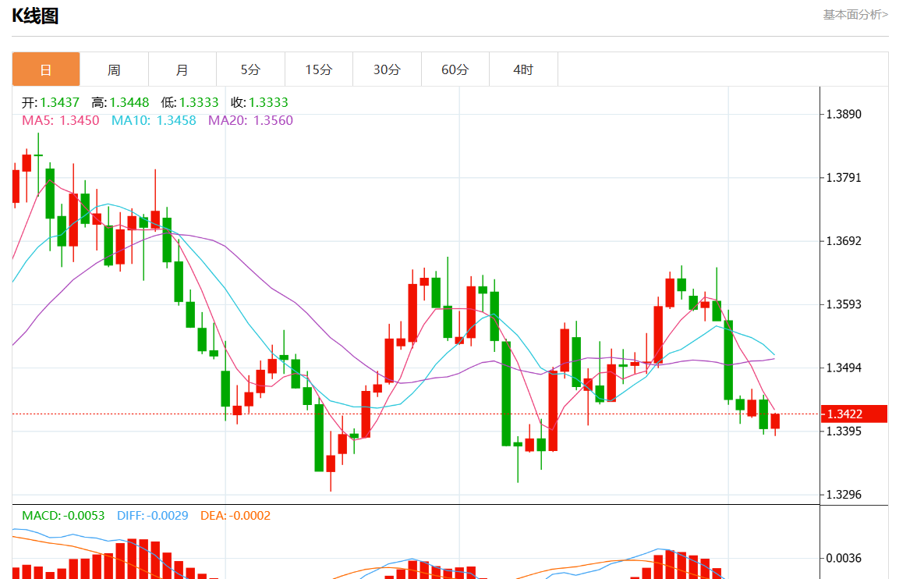Open the 5分 interval tab
This screenshot has height=579, width=924.
click(x=250, y=69)
